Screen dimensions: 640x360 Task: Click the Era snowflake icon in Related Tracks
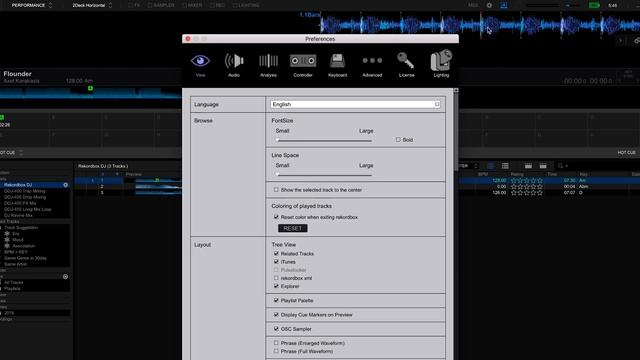click(7, 234)
